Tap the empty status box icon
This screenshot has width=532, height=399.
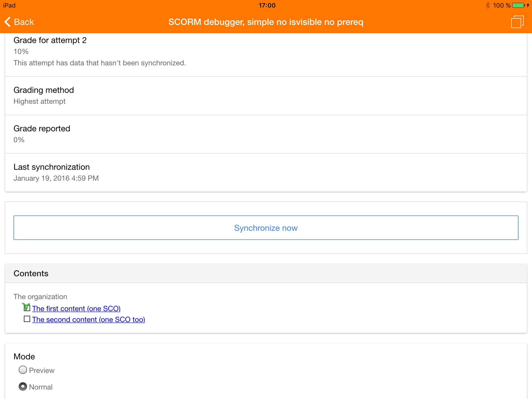[27, 319]
